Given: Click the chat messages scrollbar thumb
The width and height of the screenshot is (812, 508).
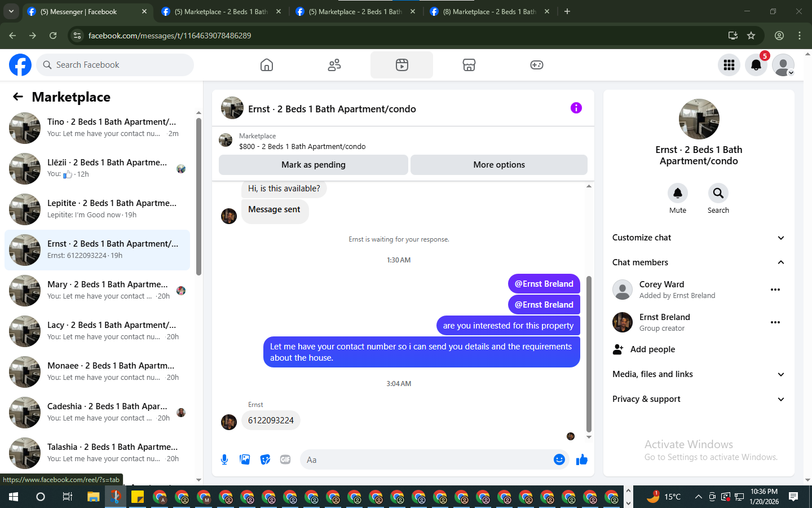Looking at the screenshot, I should tap(589, 354).
